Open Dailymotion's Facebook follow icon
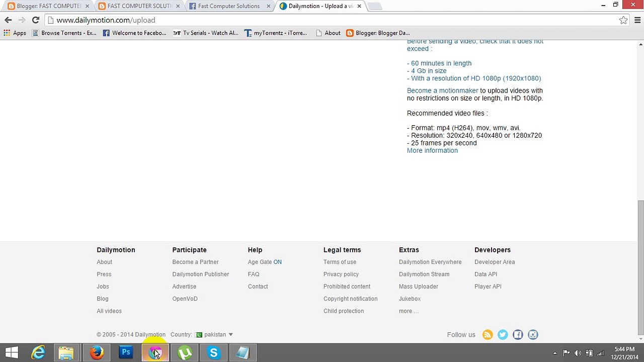644x362 pixels. 518,335
